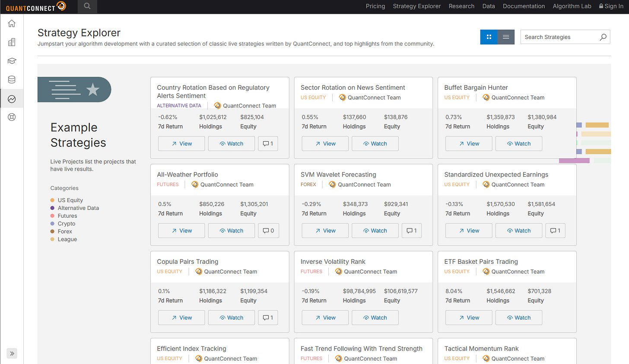Open Pricing in top navigation
629x364 pixels.
375,6
